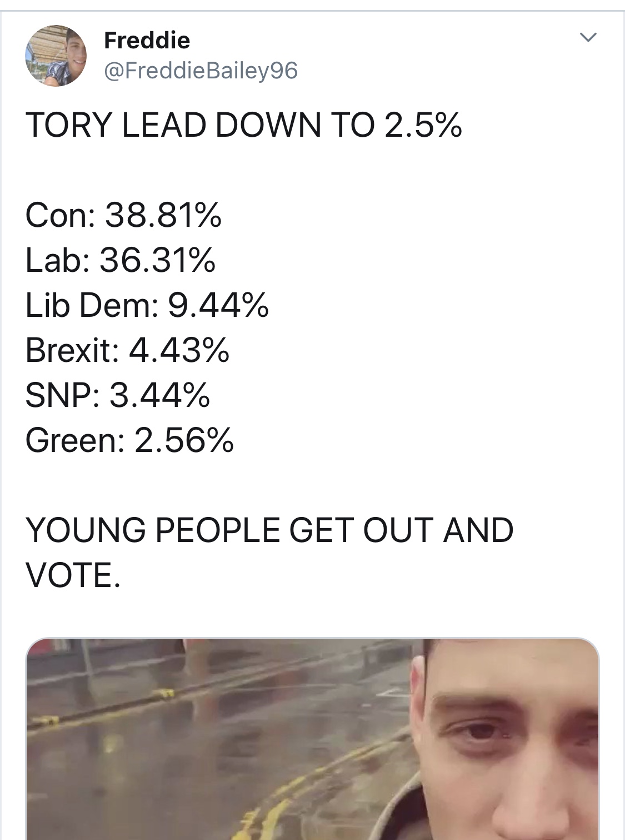Tap the Brexit: 4.43% line
The image size is (625, 840).
tap(127, 350)
